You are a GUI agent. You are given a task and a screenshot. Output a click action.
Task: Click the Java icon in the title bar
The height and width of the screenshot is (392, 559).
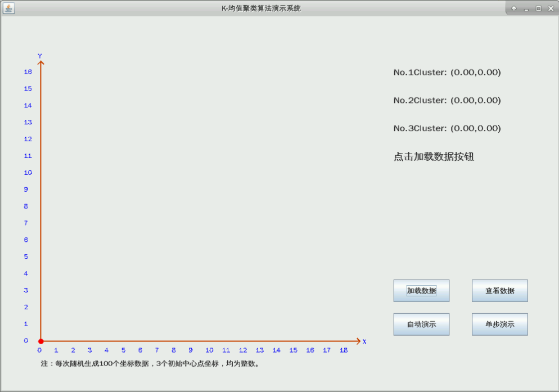[9, 8]
